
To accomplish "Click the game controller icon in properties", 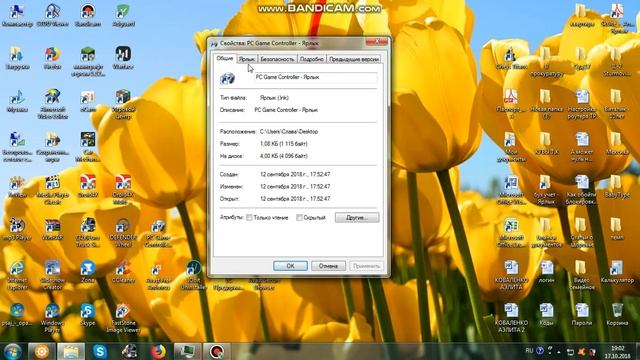I will (x=227, y=78).
